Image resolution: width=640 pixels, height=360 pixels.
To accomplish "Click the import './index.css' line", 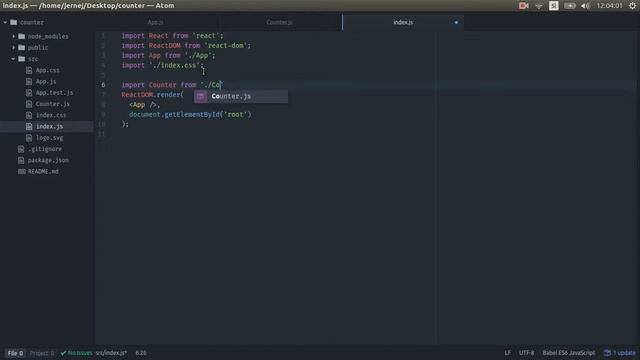I will pos(162,65).
